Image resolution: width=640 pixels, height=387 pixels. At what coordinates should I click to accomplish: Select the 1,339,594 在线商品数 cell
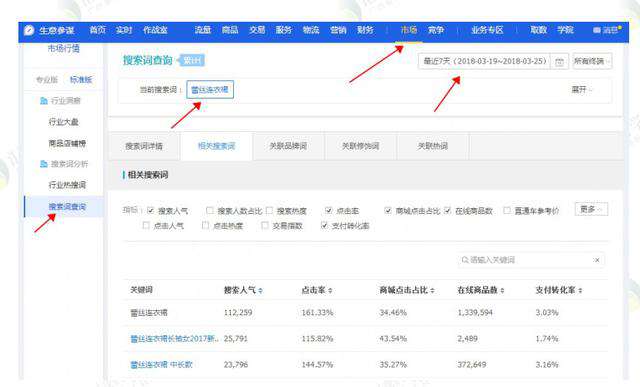pos(475,313)
